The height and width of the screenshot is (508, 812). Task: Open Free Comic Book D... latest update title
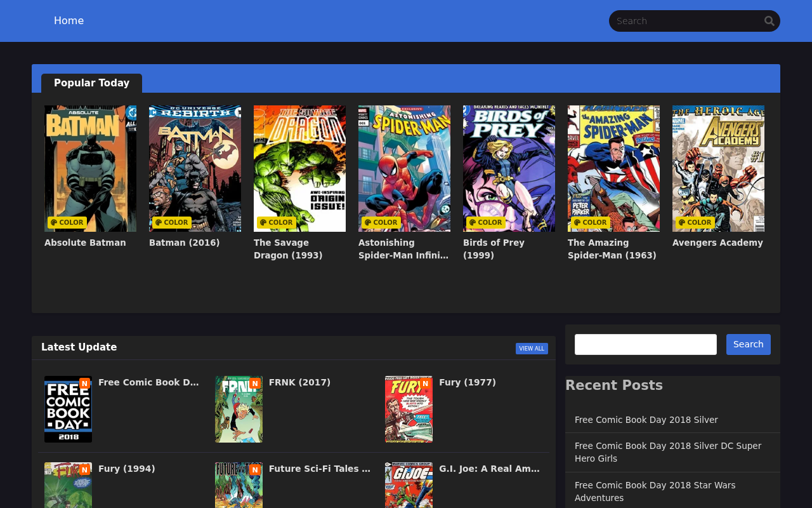coord(148,382)
